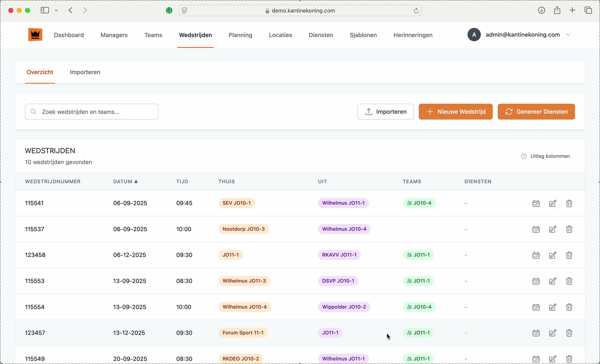The height and width of the screenshot is (364, 600).
Task: Click the edit pencil for match 115554
Action: [552, 307]
